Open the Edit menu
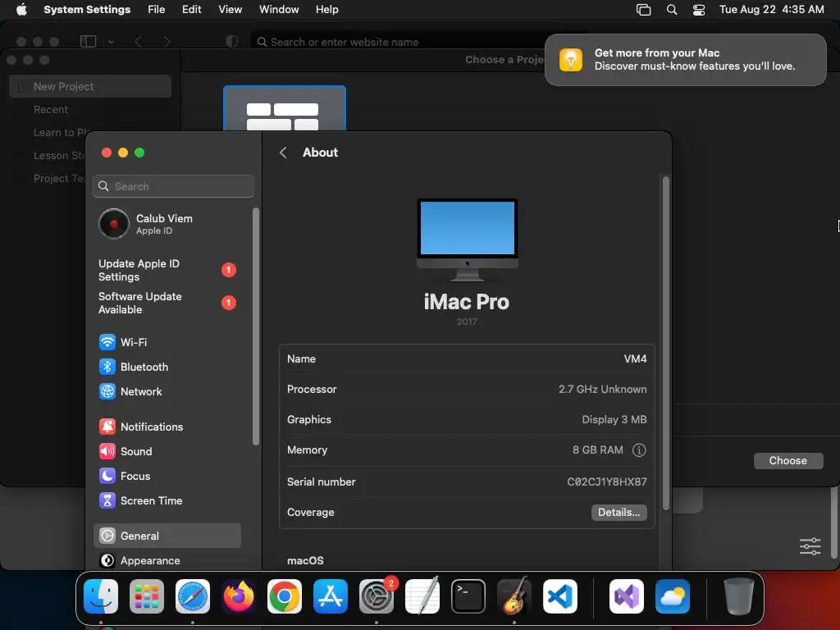840x630 pixels. (x=191, y=10)
